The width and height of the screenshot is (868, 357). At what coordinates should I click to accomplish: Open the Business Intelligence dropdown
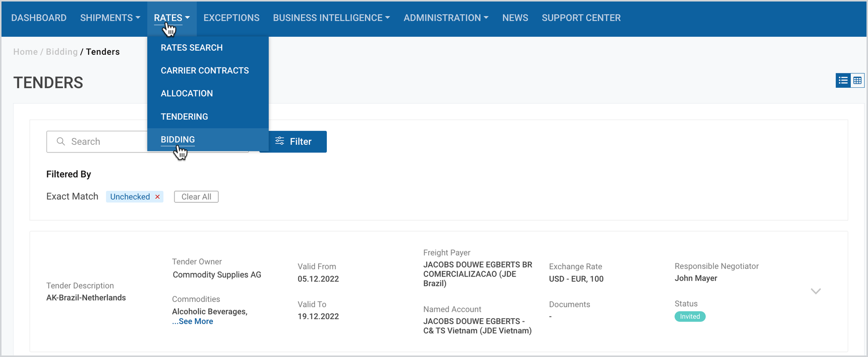click(x=331, y=18)
